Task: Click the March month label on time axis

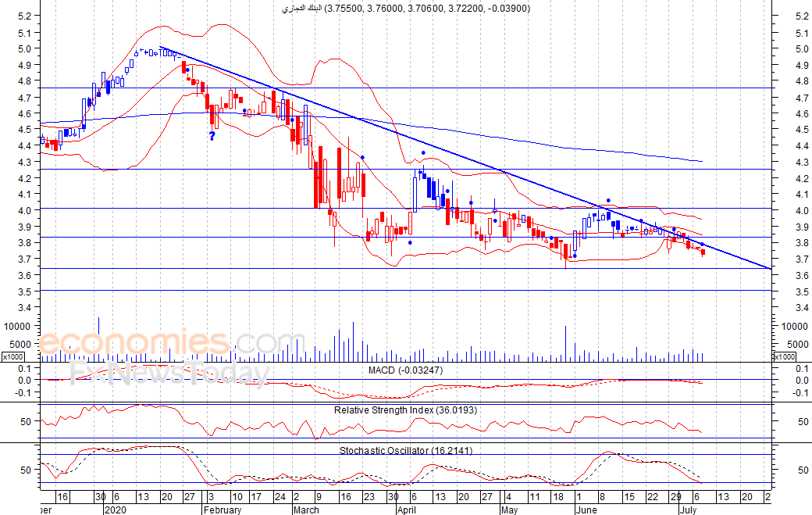Action: coord(306,510)
